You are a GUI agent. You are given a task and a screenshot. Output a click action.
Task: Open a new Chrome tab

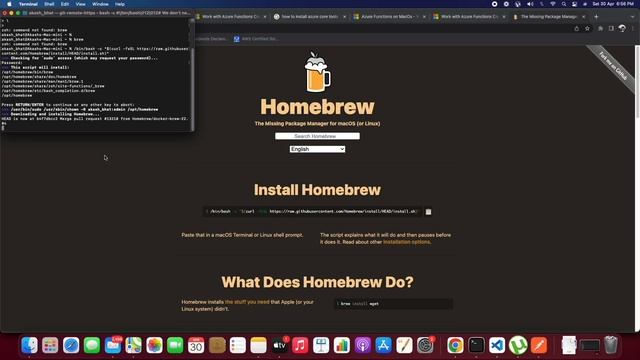coord(596,17)
